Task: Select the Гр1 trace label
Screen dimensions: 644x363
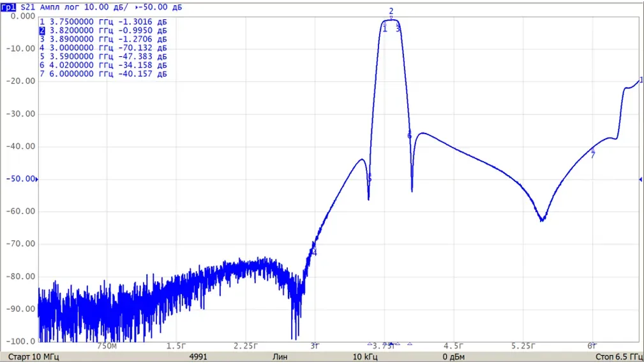Action: (x=9, y=7)
